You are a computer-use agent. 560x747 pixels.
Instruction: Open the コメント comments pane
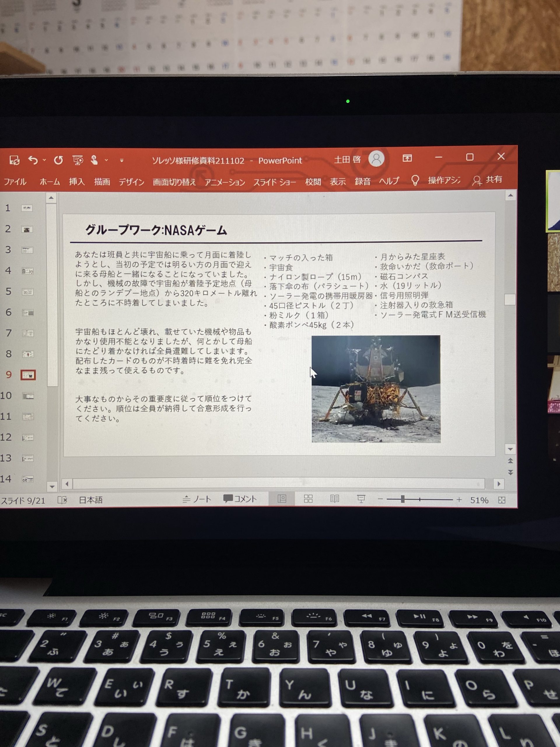[240, 499]
